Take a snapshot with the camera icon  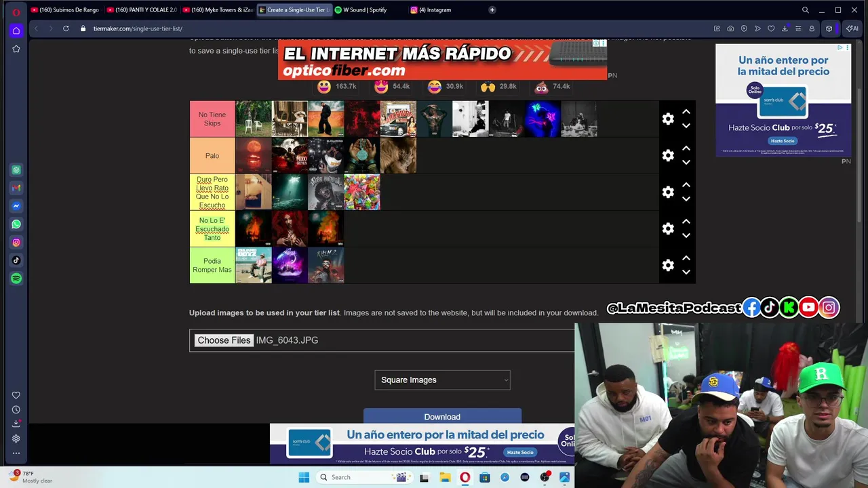[x=730, y=28]
